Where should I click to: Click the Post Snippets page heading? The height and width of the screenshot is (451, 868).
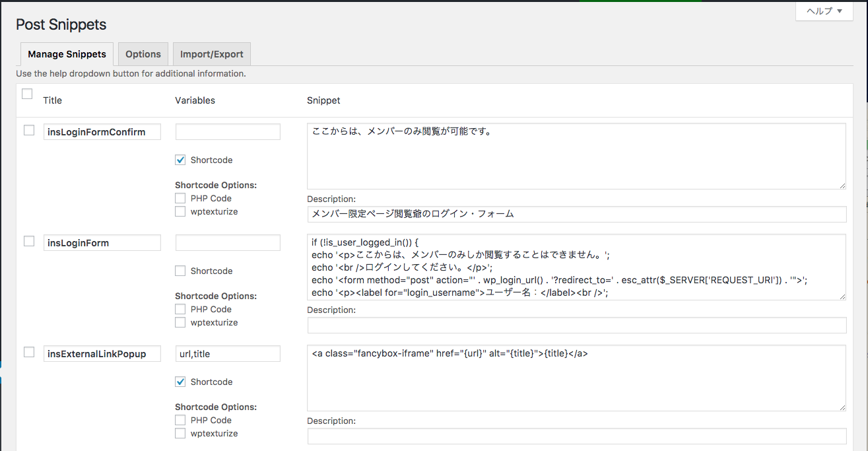[x=61, y=24]
